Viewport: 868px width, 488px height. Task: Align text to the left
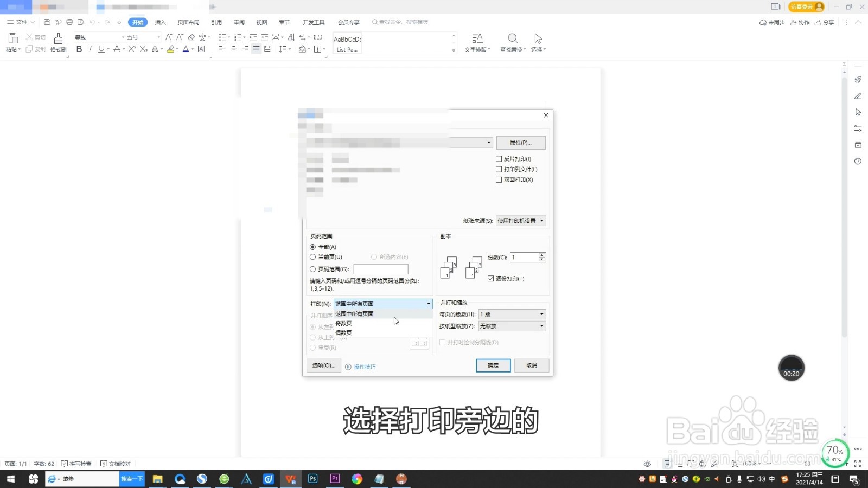click(x=222, y=49)
